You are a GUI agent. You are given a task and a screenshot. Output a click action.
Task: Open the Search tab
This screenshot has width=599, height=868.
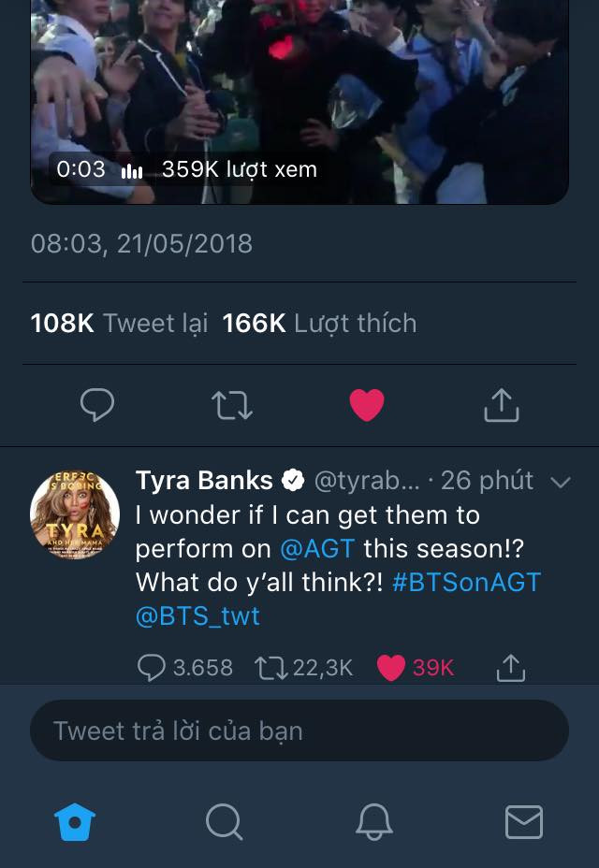click(224, 822)
